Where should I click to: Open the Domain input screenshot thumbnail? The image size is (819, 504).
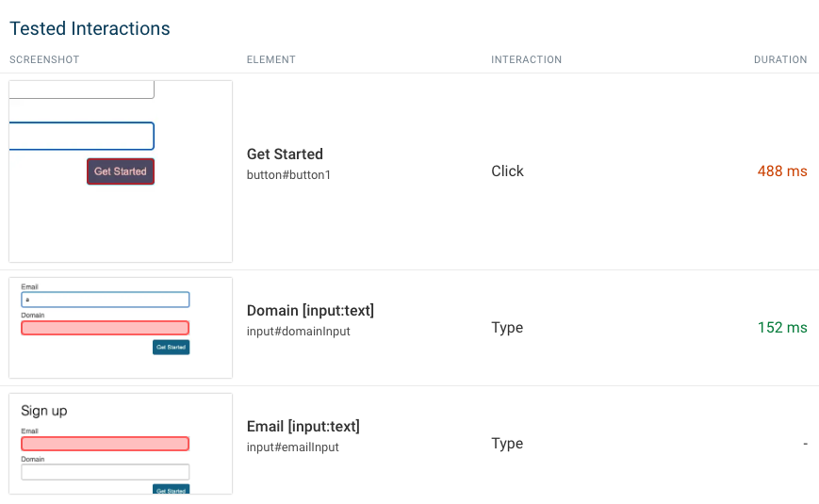point(121,328)
